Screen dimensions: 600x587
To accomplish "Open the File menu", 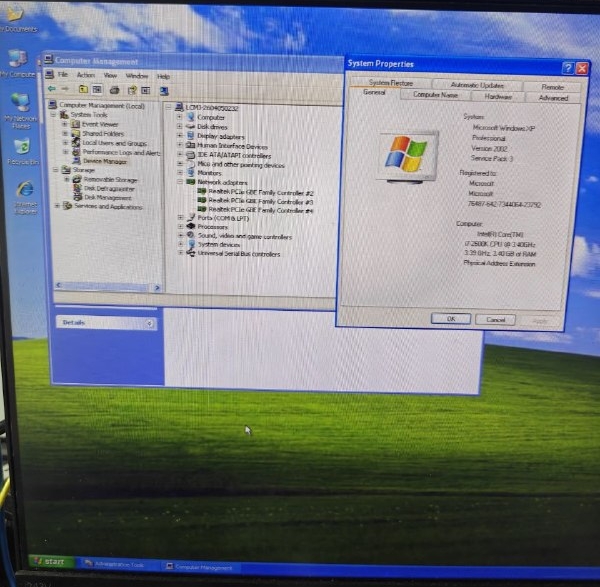I will (63, 74).
